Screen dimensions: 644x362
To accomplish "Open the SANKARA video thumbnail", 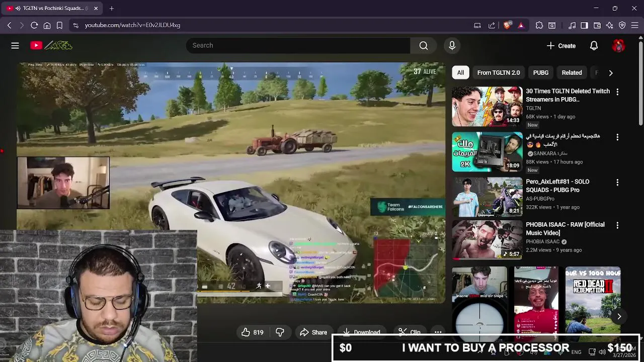I will [487, 152].
